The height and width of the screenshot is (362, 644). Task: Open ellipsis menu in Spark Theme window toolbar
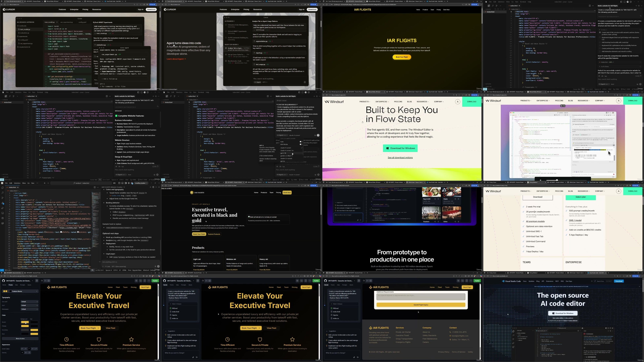[x=149, y=281]
